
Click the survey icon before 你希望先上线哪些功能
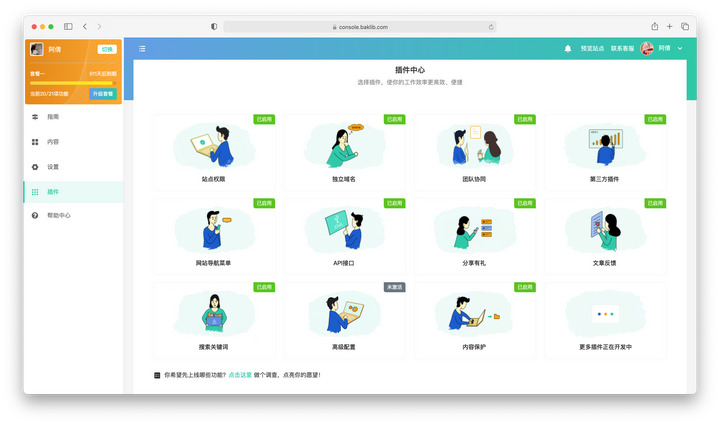(x=157, y=375)
